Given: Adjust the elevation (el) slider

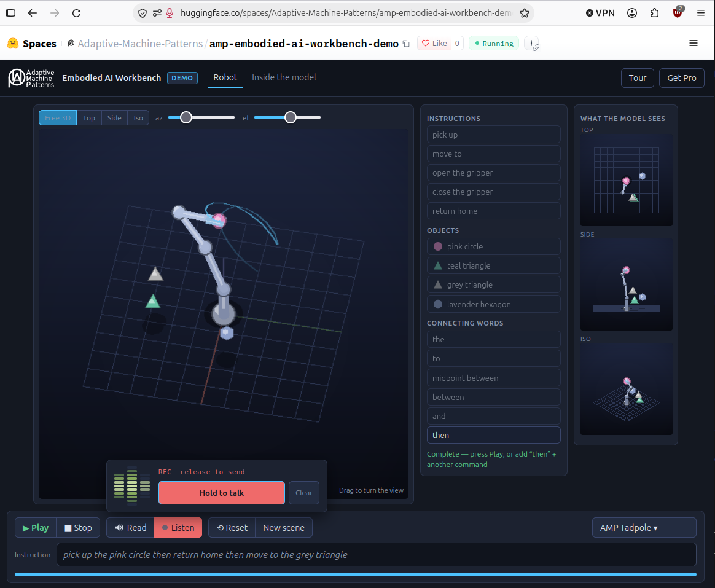Looking at the screenshot, I should click(x=287, y=118).
